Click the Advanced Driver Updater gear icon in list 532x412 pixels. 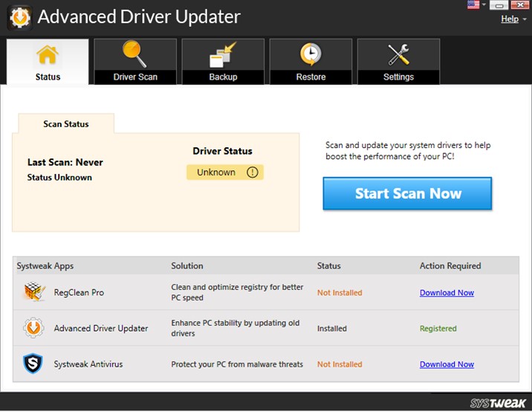(x=33, y=328)
